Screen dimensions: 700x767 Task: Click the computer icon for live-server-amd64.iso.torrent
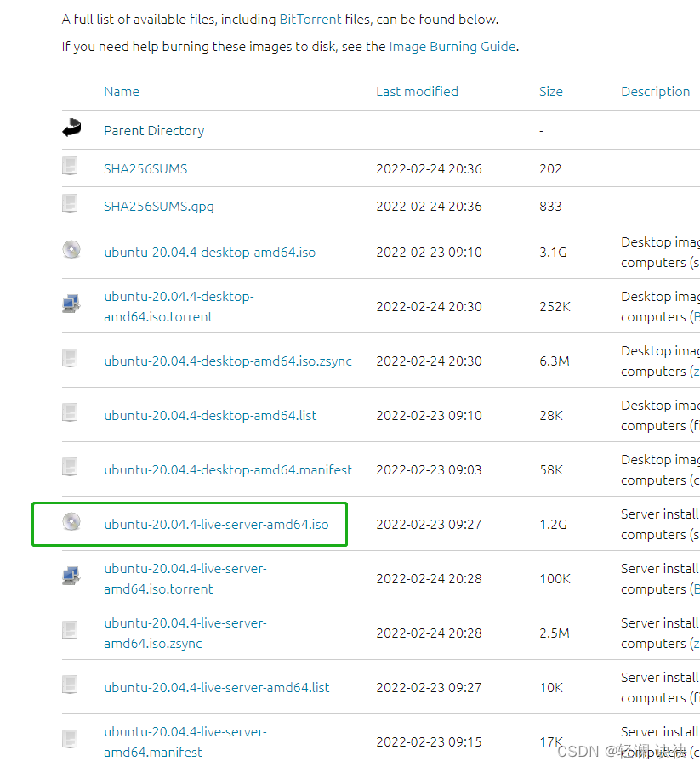(x=71, y=576)
